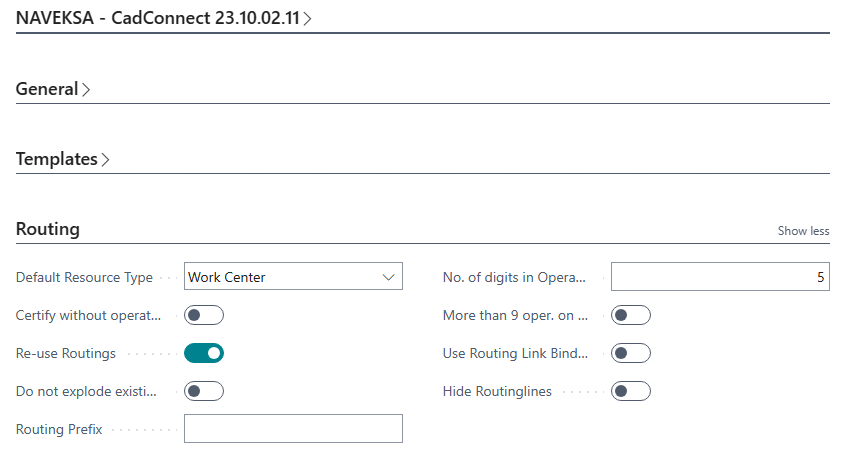Screen dimensions: 851x458
Task: Click the Work Center dropdown arrow
Action: 388,277
